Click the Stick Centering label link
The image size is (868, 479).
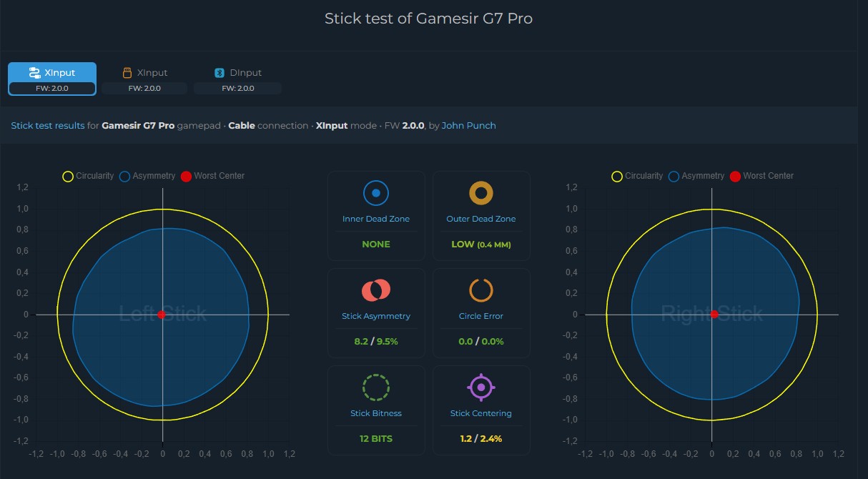(480, 413)
